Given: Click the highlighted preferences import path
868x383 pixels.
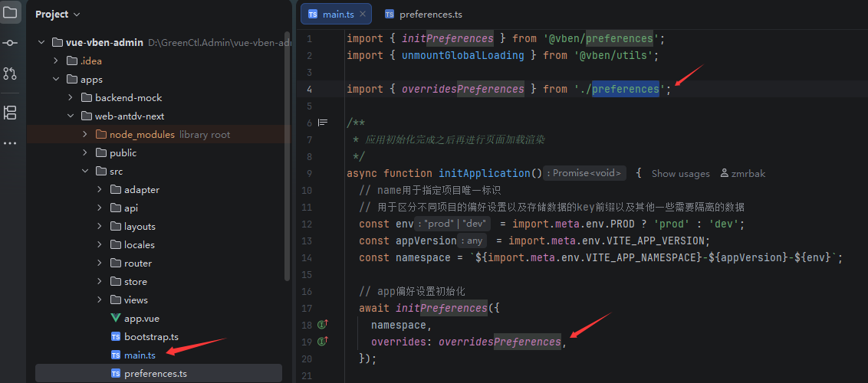Looking at the screenshot, I should (626, 89).
